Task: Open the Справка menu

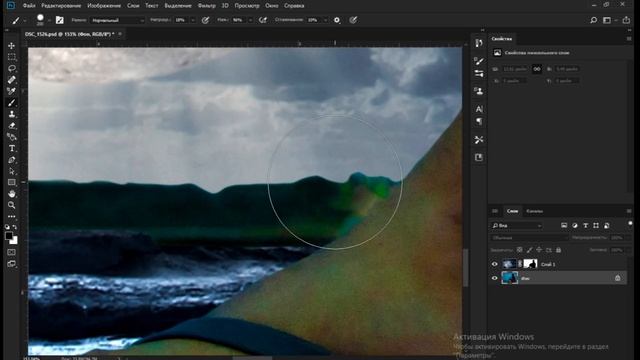Action: 294,6
